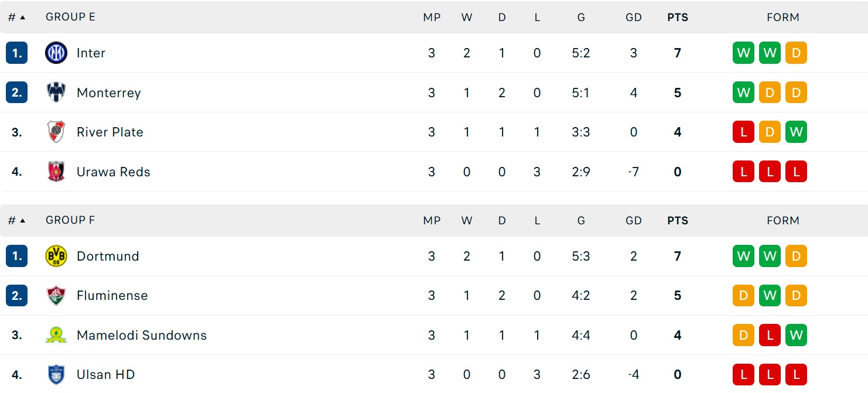
Task: Click Inter's orange D form badge
Action: (796, 53)
